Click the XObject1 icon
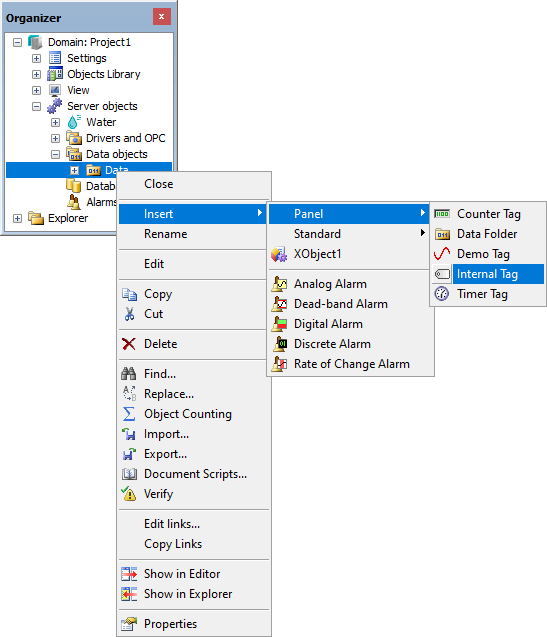 coord(279,254)
